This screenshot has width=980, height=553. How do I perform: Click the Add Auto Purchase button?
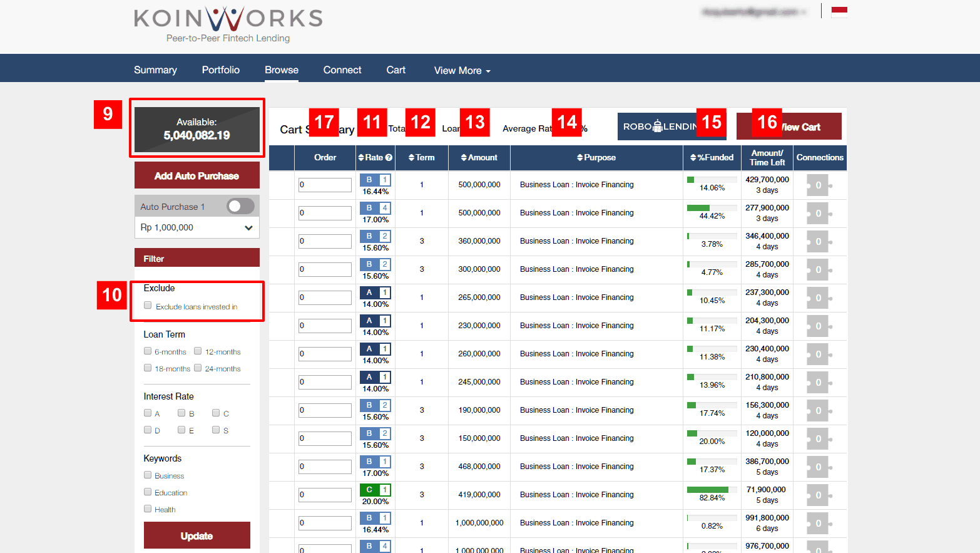point(197,176)
